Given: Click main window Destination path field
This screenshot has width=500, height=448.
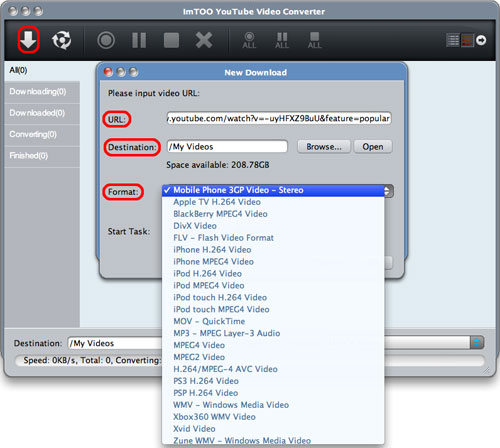Looking at the screenshot, I should [x=115, y=343].
